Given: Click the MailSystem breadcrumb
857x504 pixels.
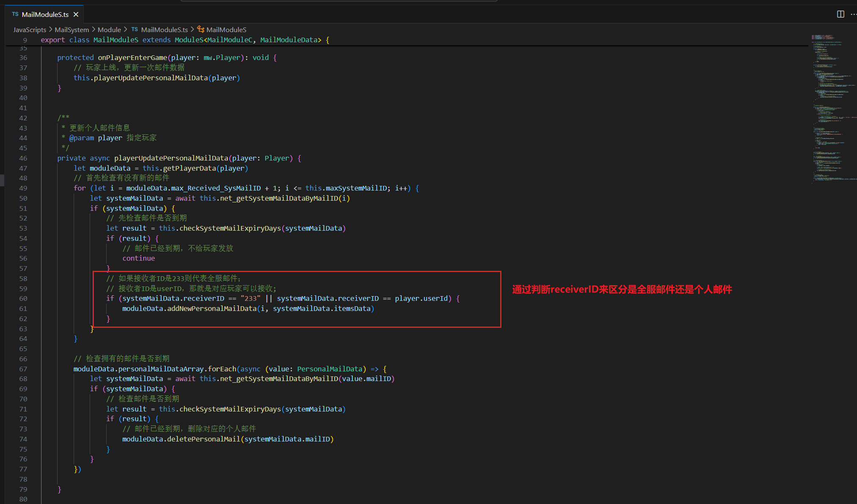Looking at the screenshot, I should pyautogui.click(x=72, y=30).
